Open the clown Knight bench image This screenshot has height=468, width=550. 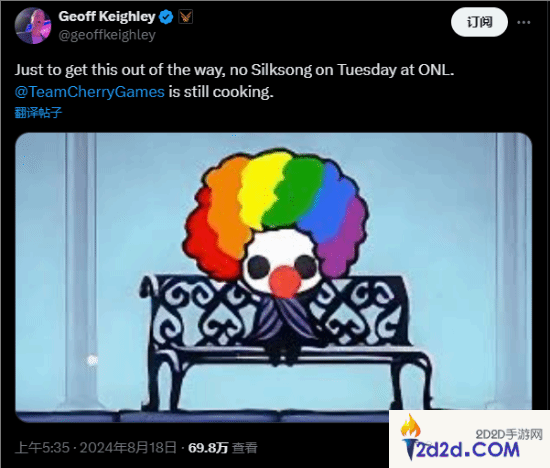274,277
